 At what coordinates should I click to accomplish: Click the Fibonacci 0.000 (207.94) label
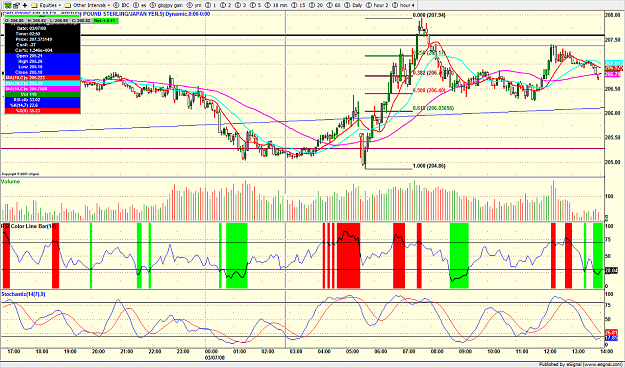click(x=429, y=15)
